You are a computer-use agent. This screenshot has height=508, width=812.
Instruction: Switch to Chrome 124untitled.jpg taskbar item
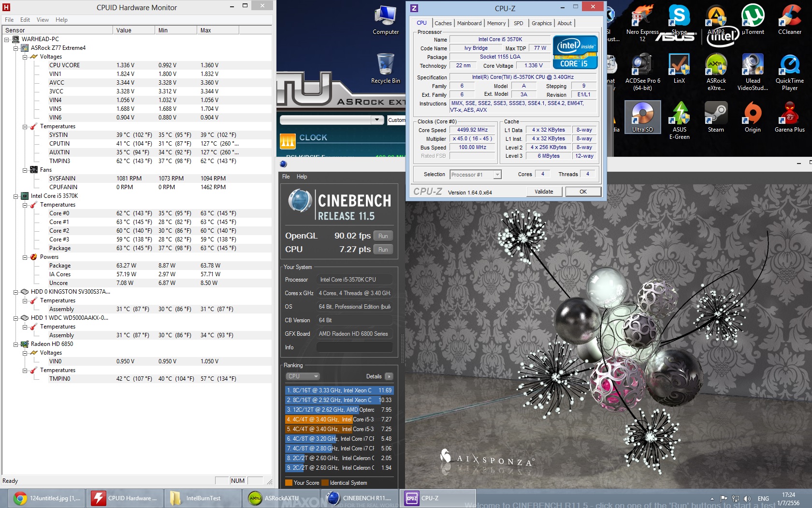46,498
